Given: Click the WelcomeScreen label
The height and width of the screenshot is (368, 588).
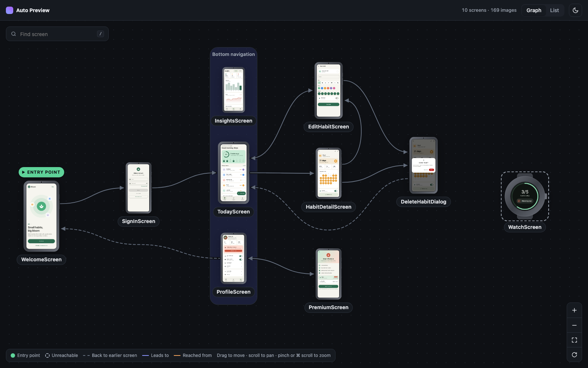Looking at the screenshot, I should click(x=42, y=259).
